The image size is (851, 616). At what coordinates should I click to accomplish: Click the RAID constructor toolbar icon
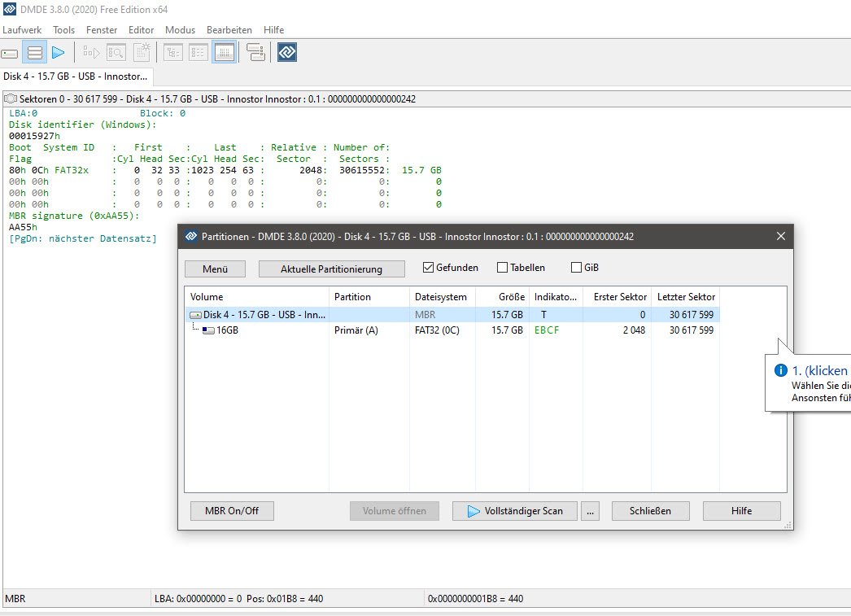click(255, 53)
